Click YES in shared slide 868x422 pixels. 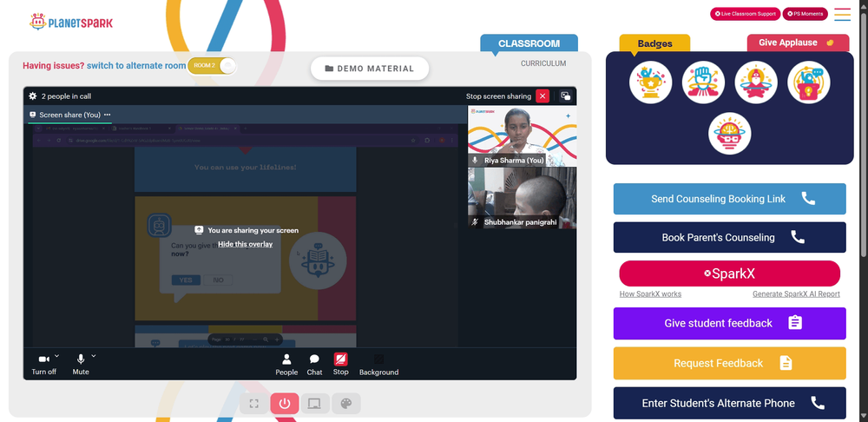pyautogui.click(x=186, y=280)
